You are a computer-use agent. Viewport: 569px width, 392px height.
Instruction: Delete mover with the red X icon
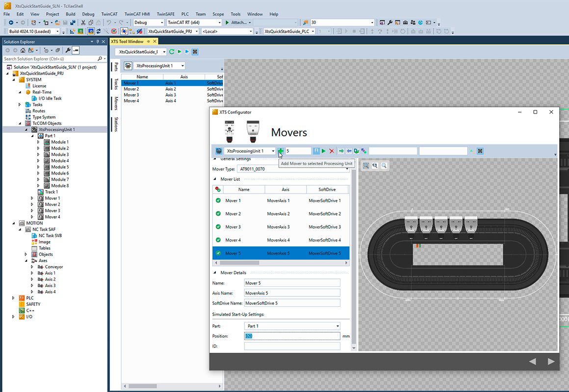pos(331,151)
